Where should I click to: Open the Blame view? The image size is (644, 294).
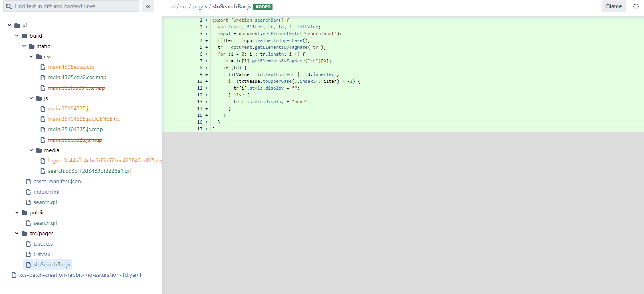[614, 6]
